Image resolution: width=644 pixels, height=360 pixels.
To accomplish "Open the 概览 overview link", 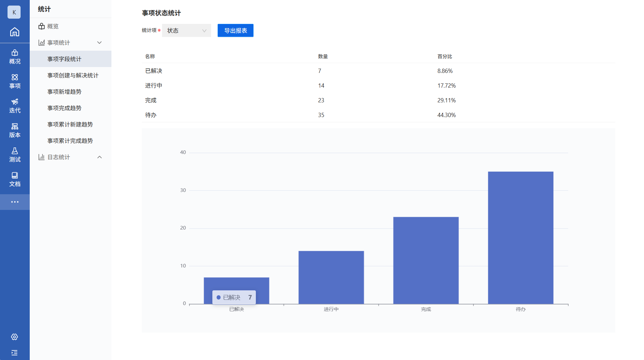I will click(x=52, y=26).
